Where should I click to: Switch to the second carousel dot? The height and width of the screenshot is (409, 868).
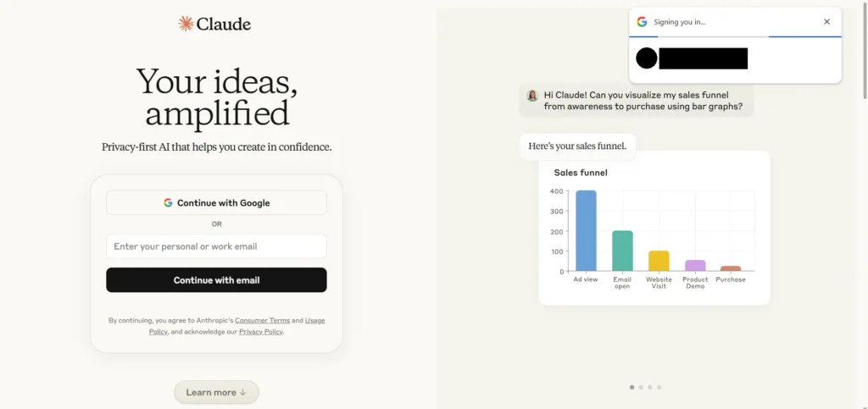[641, 387]
